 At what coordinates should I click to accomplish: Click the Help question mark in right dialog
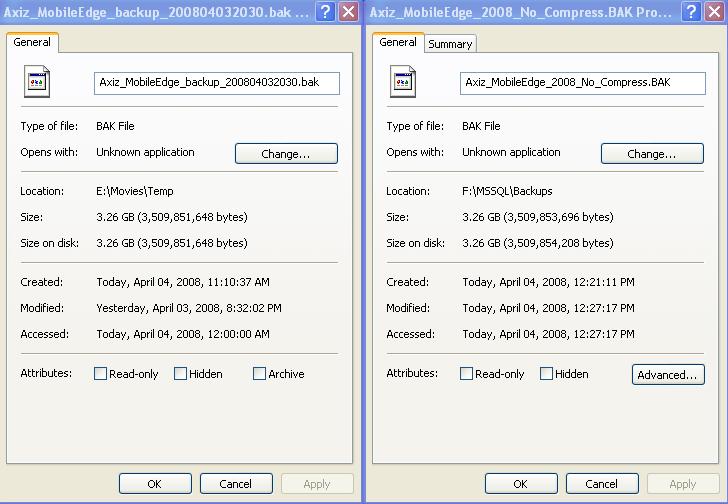pos(692,12)
